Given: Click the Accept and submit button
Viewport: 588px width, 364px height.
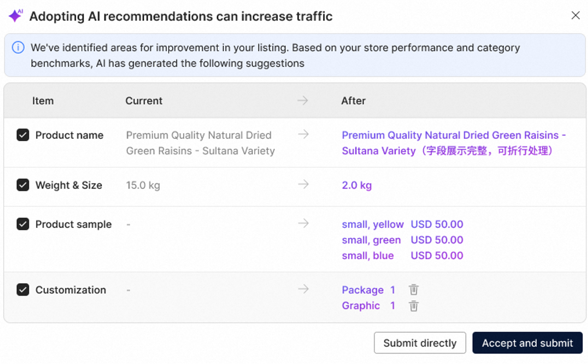Looking at the screenshot, I should 527,343.
